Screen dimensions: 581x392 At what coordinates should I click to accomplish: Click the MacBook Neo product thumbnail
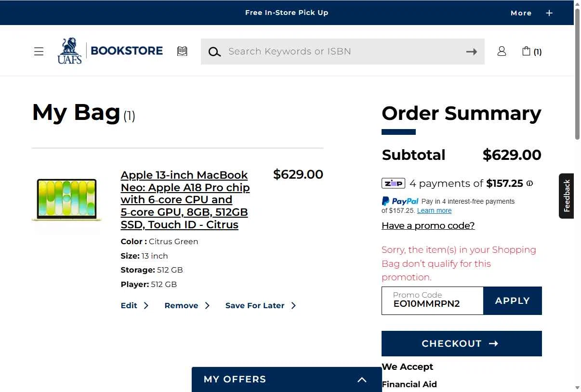66,200
